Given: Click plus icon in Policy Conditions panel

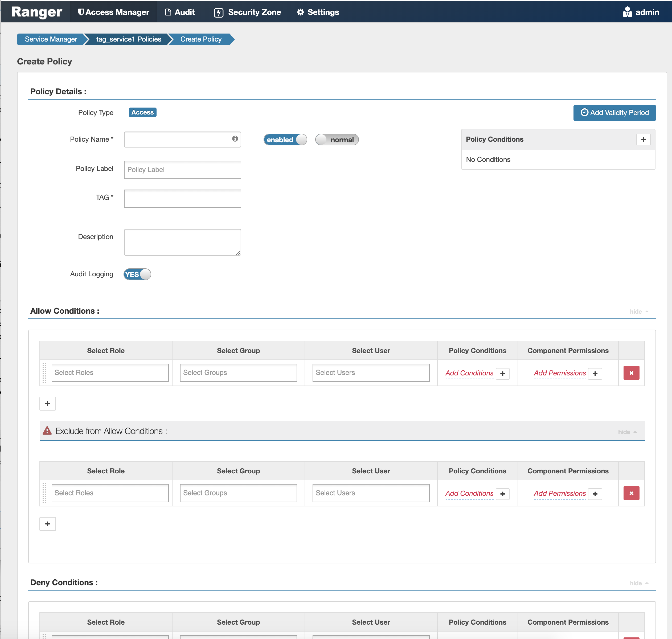Looking at the screenshot, I should (x=643, y=139).
